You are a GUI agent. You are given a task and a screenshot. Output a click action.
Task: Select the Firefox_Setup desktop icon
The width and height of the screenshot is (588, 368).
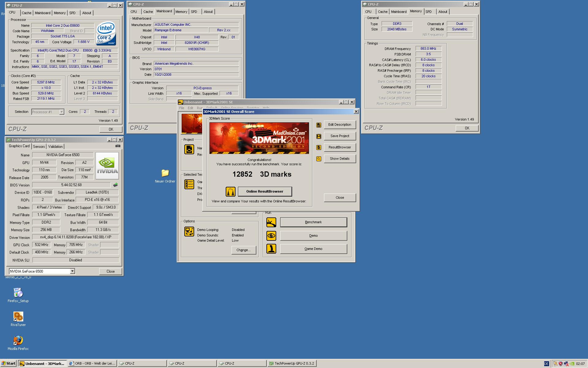point(18,293)
